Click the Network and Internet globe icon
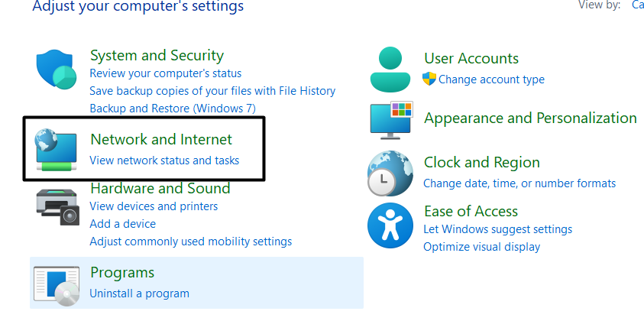Screen dimensions: 644x321 (x=57, y=148)
